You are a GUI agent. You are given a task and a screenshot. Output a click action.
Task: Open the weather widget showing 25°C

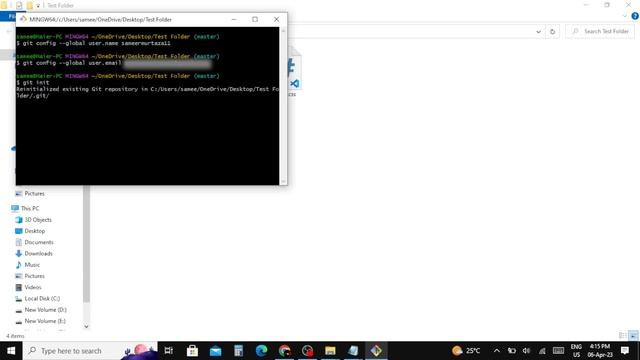(x=466, y=351)
